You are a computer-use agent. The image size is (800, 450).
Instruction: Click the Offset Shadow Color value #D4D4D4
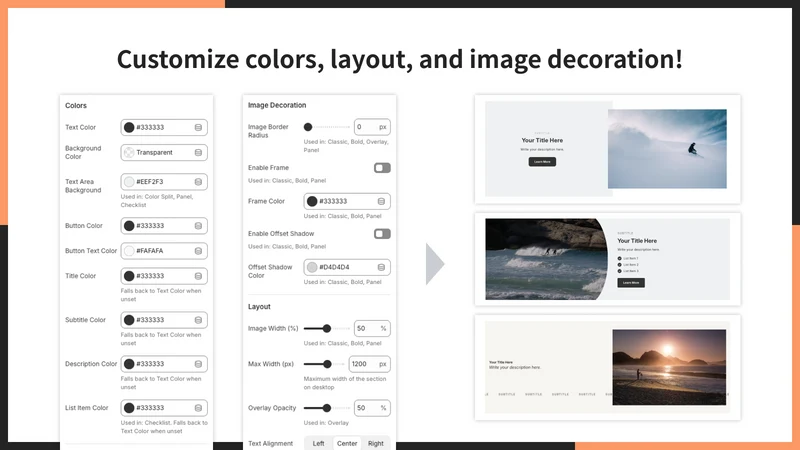tap(334, 267)
